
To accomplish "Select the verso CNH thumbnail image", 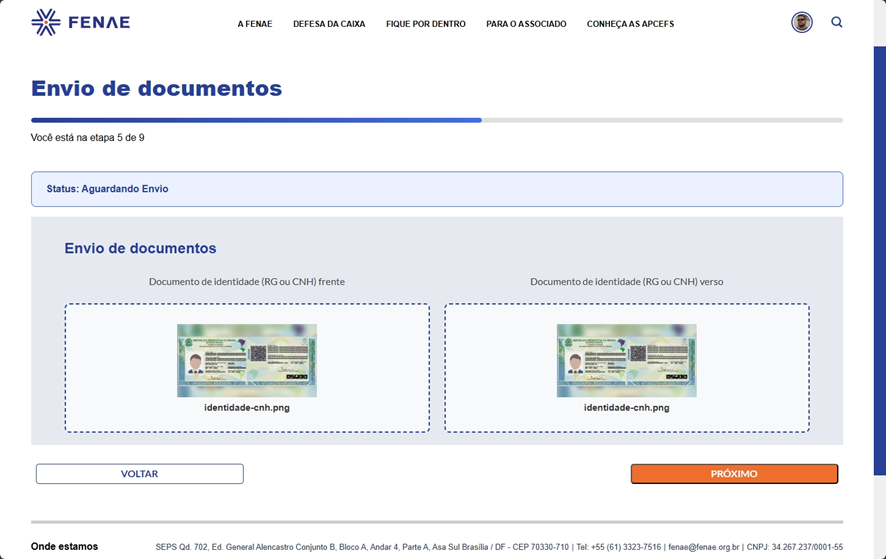I will tap(626, 360).
